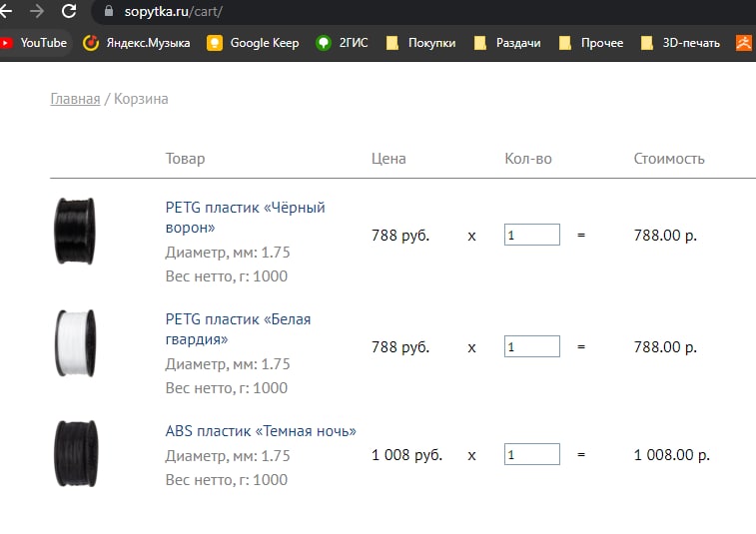Open the black PETG spool thumbnail
Viewport: 756px width, 534px height.
(75, 231)
